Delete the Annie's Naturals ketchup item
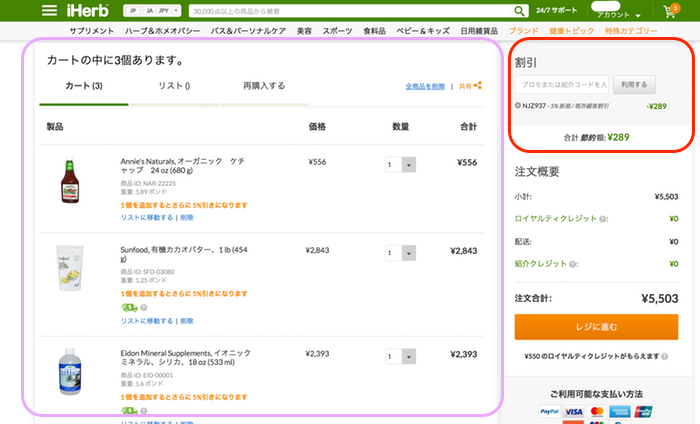The image size is (700, 424). pyautogui.click(x=187, y=217)
